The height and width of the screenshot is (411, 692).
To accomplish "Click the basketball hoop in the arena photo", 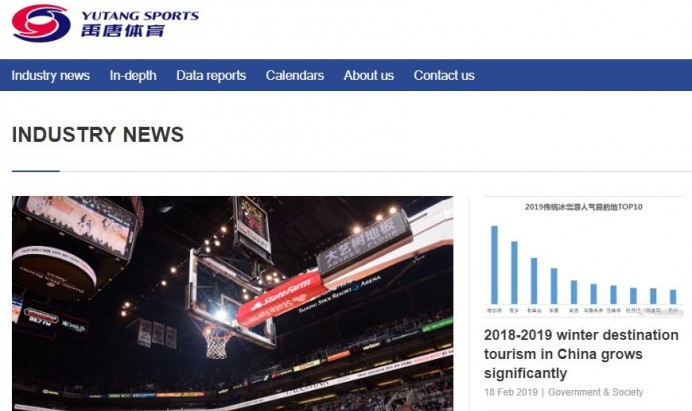I will [216, 340].
